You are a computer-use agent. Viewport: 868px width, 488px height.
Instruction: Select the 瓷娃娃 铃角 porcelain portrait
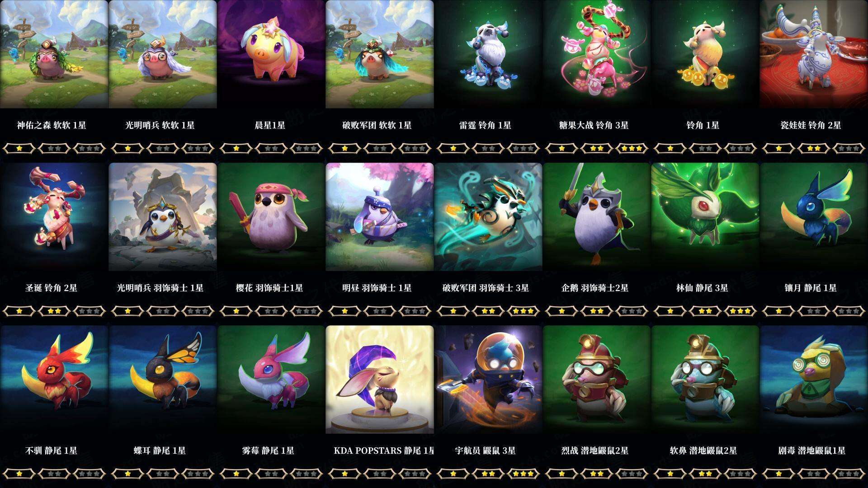pos(814,54)
